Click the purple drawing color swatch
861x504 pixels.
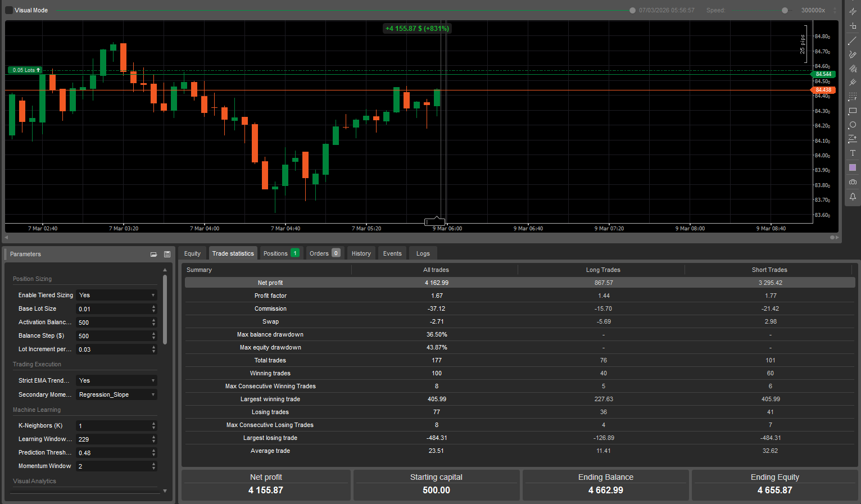click(853, 167)
